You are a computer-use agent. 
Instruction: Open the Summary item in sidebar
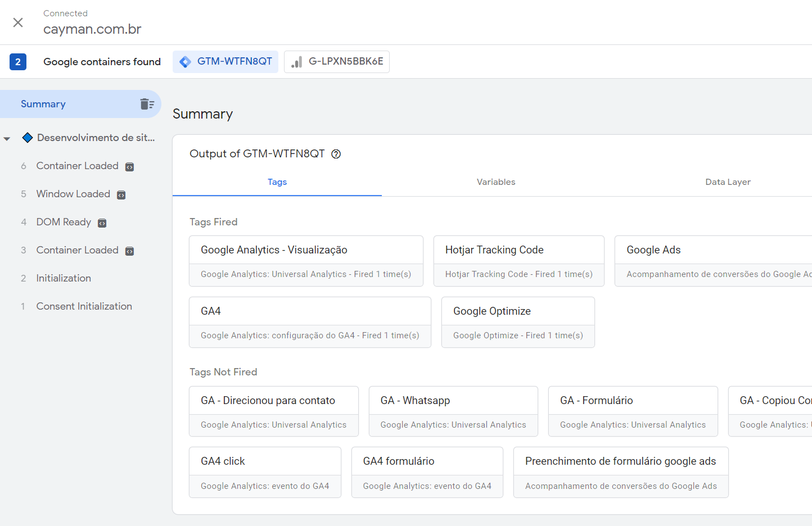(80, 104)
